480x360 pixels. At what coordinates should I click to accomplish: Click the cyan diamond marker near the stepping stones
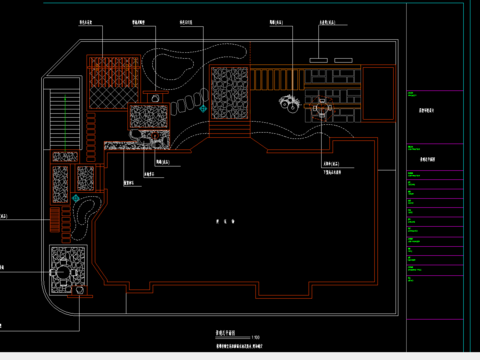[x=203, y=109]
